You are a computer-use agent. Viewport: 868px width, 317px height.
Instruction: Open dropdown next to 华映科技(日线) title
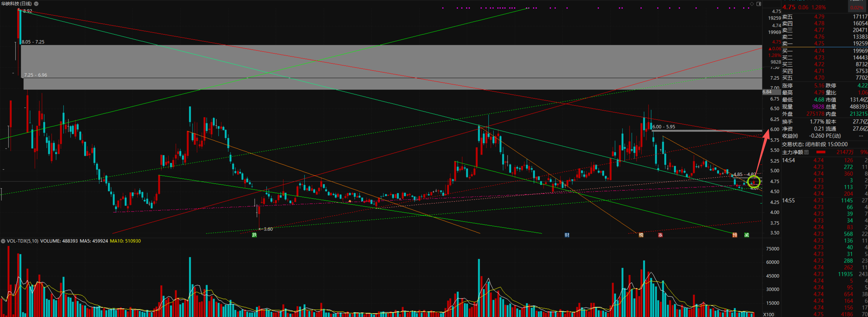point(36,4)
